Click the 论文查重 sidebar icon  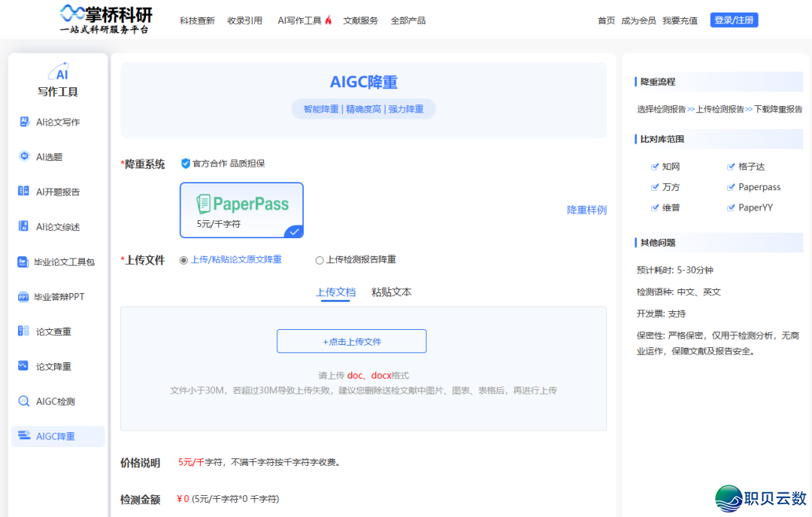pos(23,331)
